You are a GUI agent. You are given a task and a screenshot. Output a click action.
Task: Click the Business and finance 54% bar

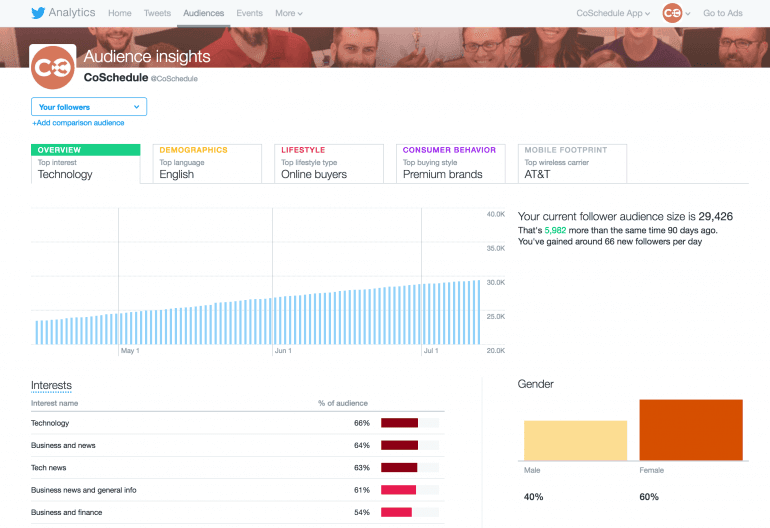410,512
